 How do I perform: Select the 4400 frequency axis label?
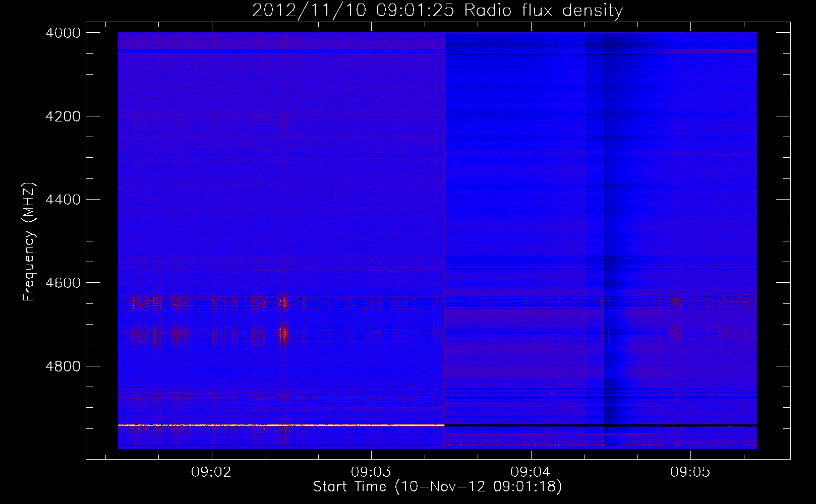63,200
